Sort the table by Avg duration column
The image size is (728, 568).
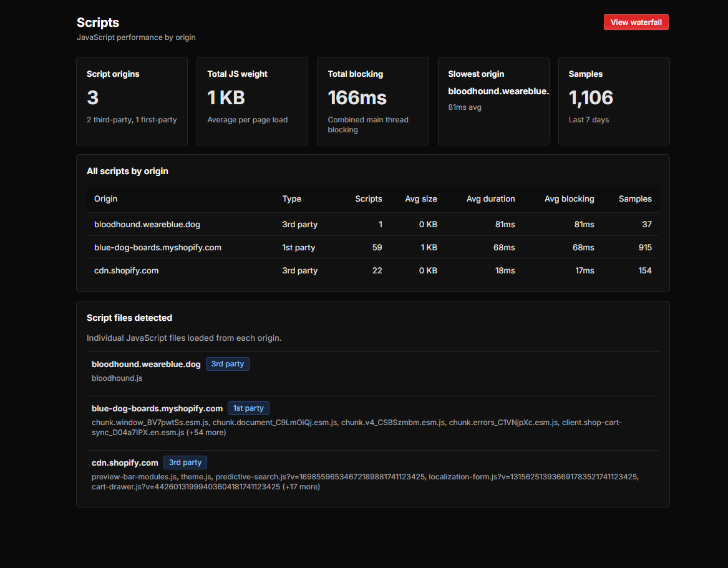[x=490, y=198]
